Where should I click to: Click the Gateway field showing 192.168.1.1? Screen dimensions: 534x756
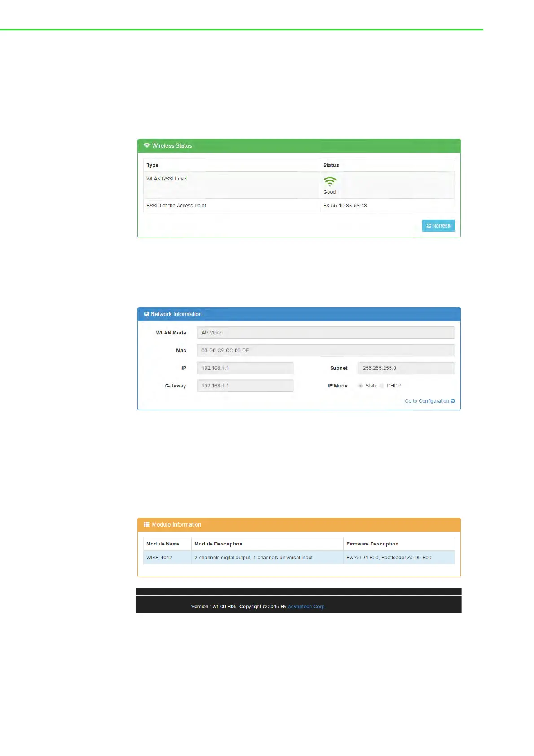coord(245,386)
